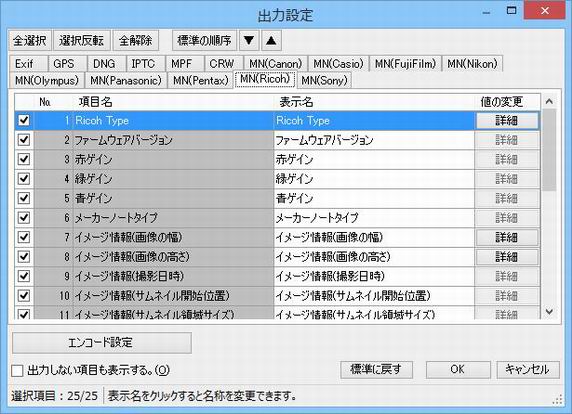The height and width of the screenshot is (414, 572).
Task: Click scrollbar up arrow in the list
Action: pos(549,101)
